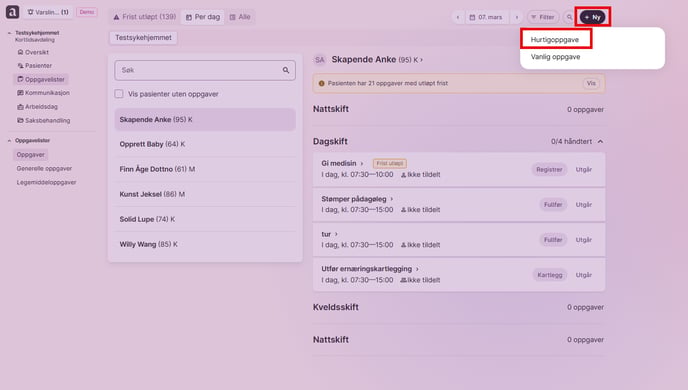Viewport: 688px width, 390px height.
Task: Click the warning icon in expired banner
Action: [x=322, y=83]
